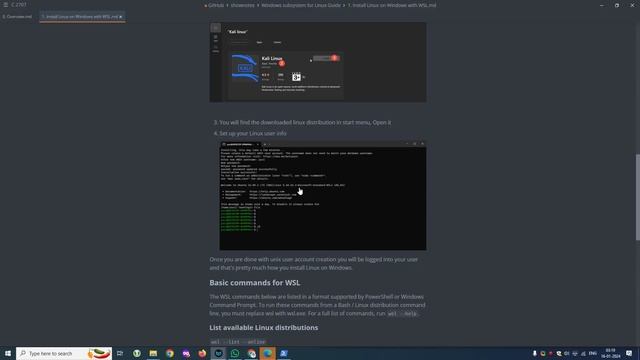
Task: Open the Ubuntu terminal screenshot image
Action: click(323, 196)
